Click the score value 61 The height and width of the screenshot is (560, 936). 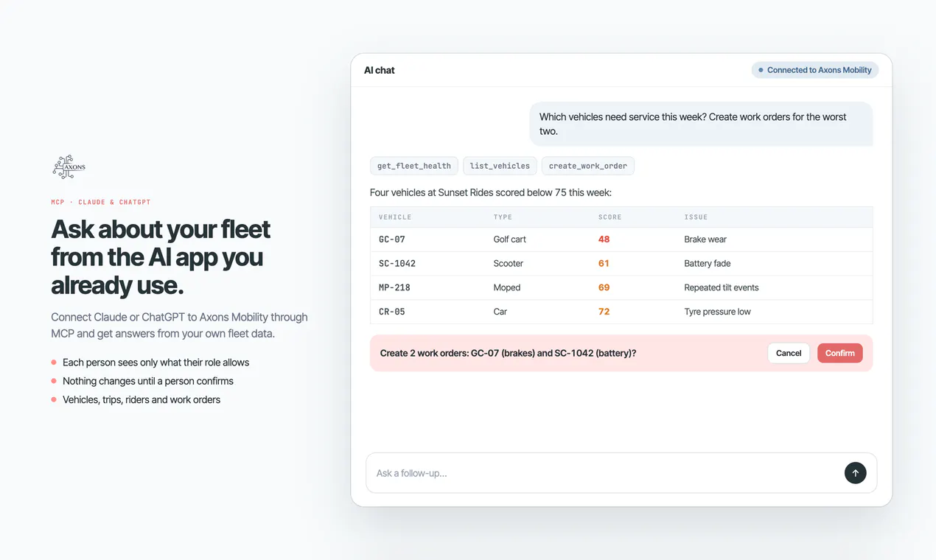[604, 263]
